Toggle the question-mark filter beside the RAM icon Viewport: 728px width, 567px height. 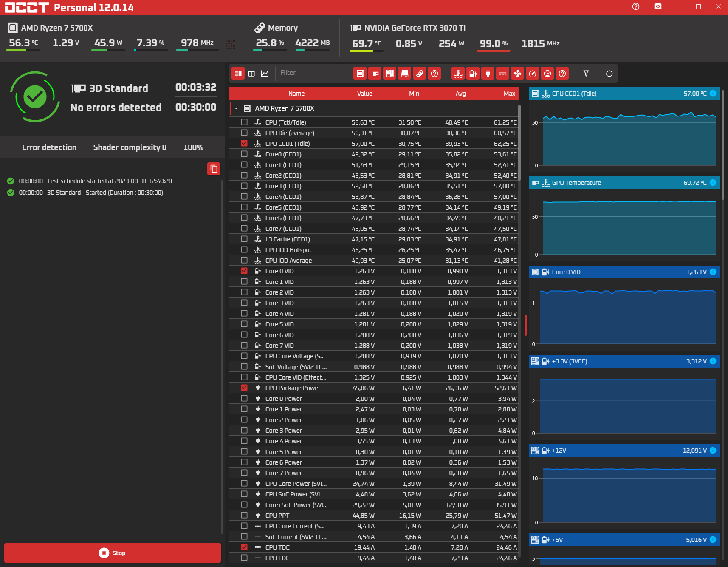pyautogui.click(x=435, y=74)
